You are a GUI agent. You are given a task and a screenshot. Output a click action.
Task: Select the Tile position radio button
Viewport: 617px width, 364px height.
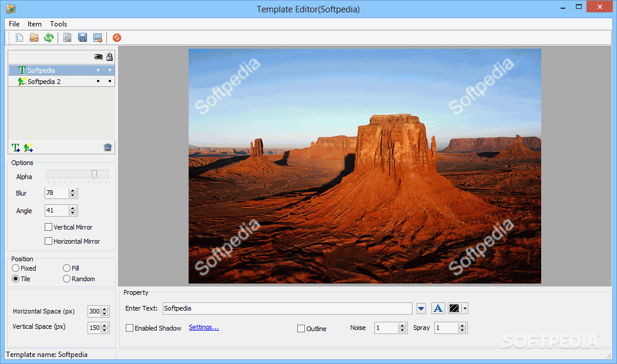[x=16, y=279]
